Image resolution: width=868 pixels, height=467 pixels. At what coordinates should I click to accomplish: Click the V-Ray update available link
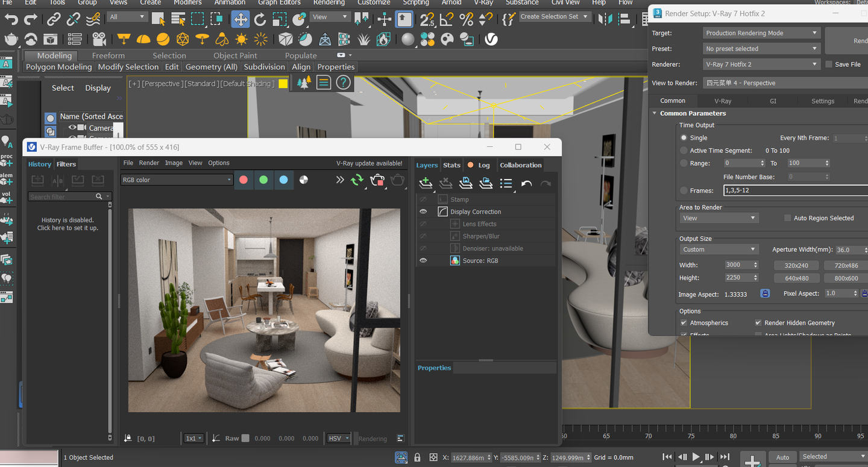(x=369, y=163)
